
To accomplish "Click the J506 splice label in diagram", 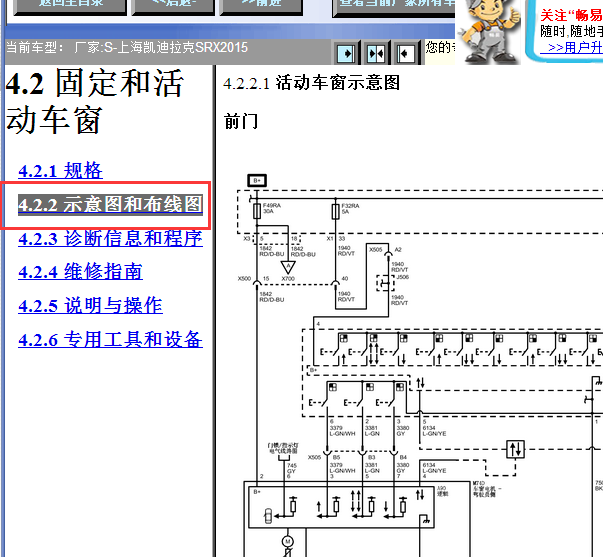I will click(403, 277).
